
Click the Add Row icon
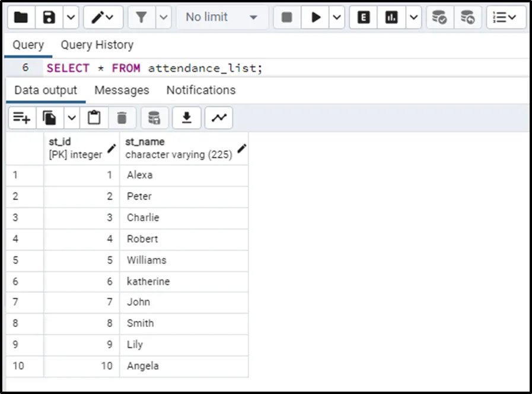pyautogui.click(x=22, y=118)
